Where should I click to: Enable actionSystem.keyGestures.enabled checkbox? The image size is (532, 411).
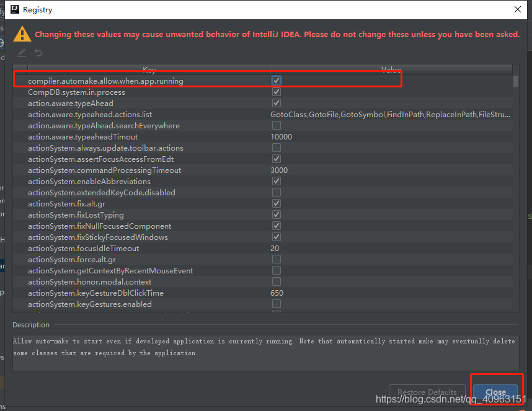tap(277, 304)
